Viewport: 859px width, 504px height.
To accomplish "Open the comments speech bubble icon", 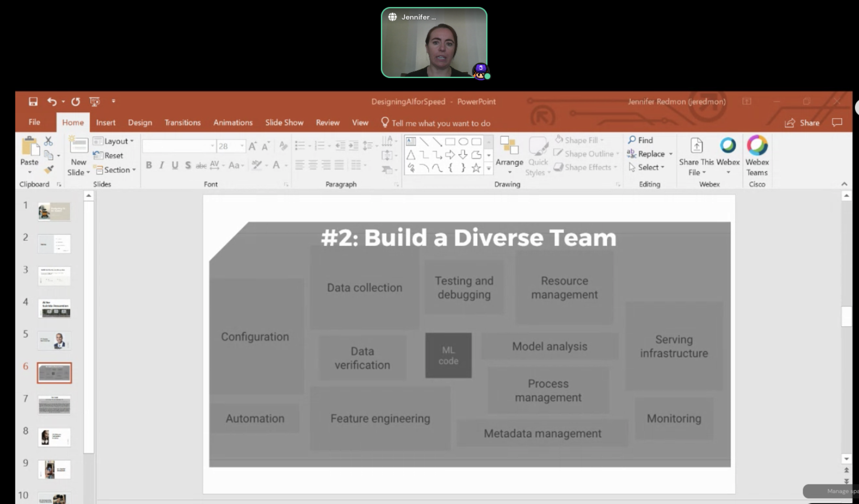I will (837, 123).
